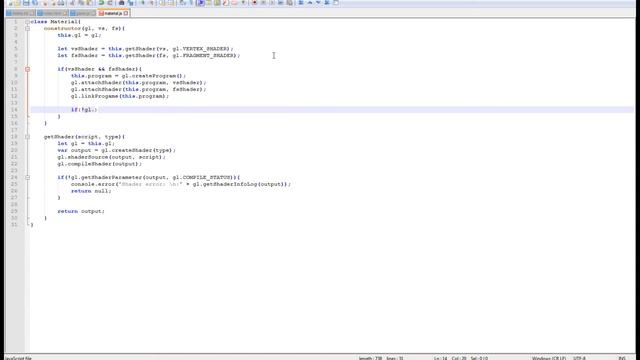This screenshot has height=360, width=640.
Task: Click the Stop Recording macro icon
Action: 263,3
